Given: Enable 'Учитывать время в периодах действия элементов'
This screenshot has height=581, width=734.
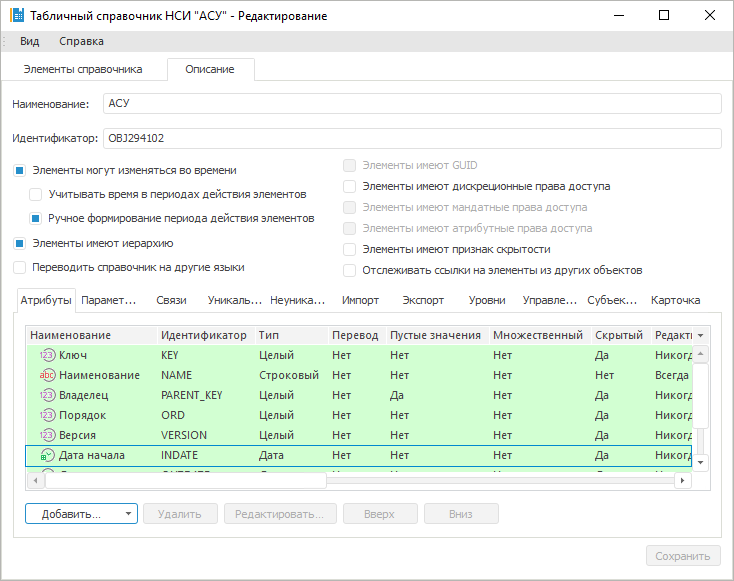Looking at the screenshot, I should (35, 194).
